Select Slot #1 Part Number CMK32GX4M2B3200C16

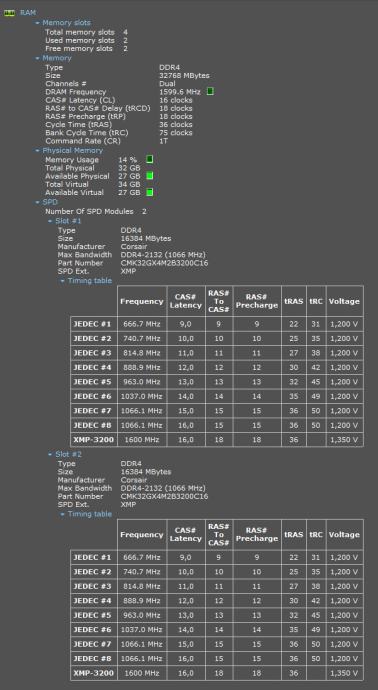pos(164,263)
